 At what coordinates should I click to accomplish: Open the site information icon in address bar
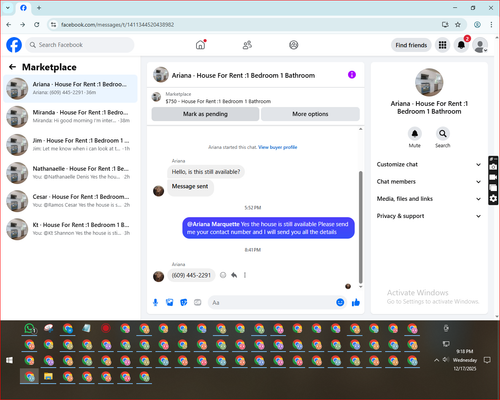[53, 24]
